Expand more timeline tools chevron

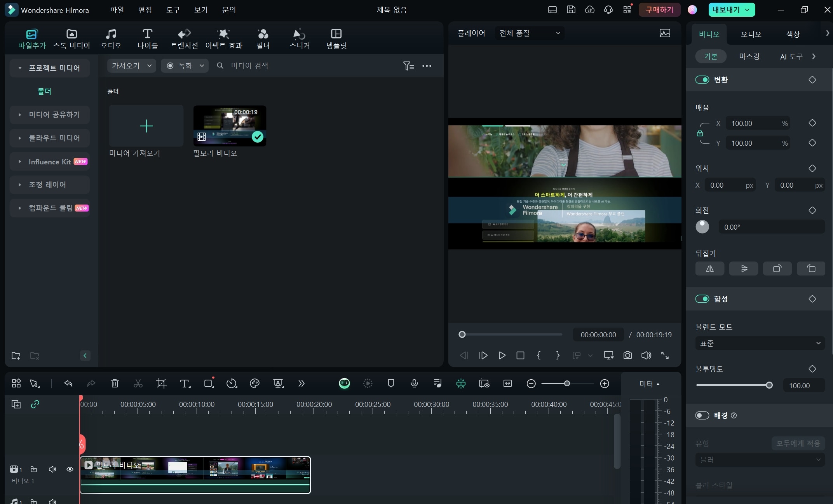point(301,384)
